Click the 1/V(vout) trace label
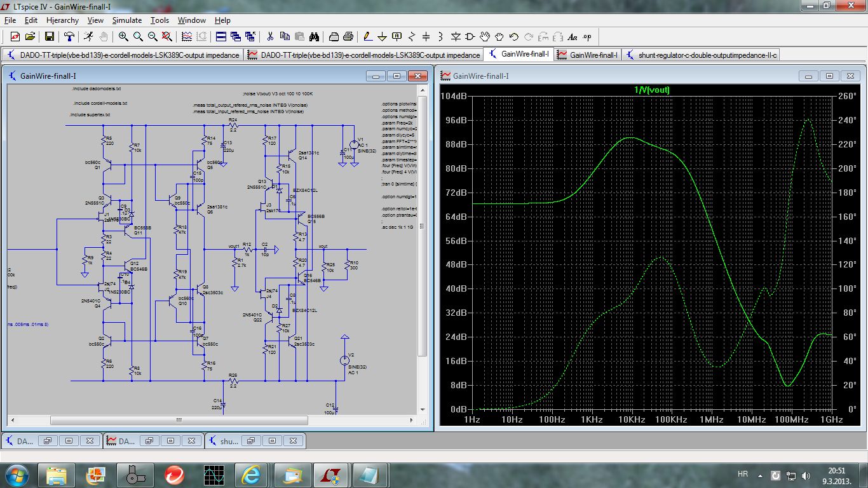Image resolution: width=868 pixels, height=488 pixels. (x=652, y=90)
